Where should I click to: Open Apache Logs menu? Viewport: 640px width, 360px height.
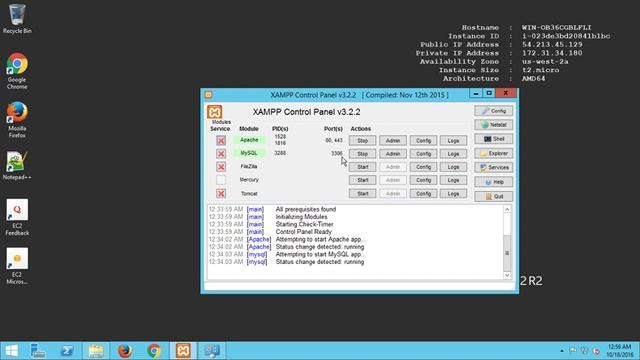coord(453,140)
